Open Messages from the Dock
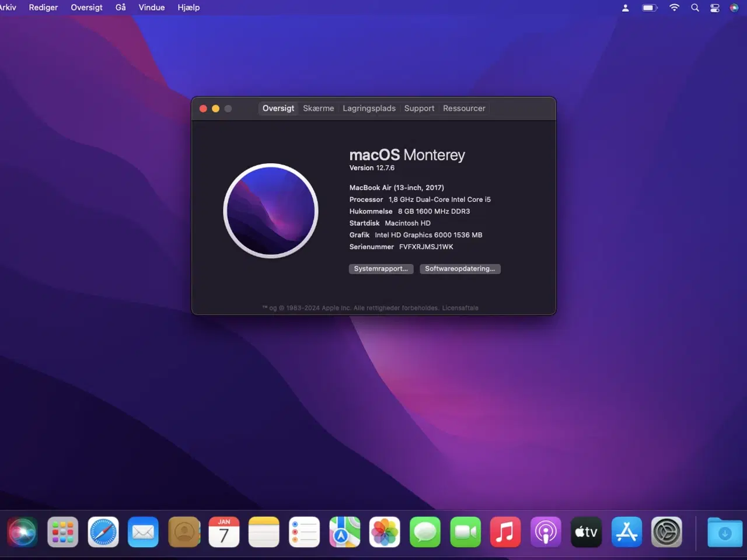Viewport: 747px width, 560px height. coord(425,532)
